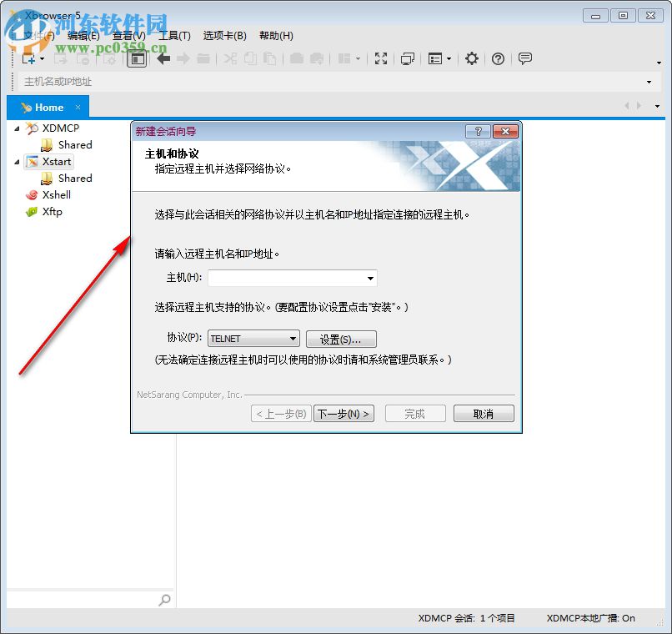Viewport: 672px width, 634px height.
Task: Activate the full screen toolbar icon
Action: click(x=381, y=58)
